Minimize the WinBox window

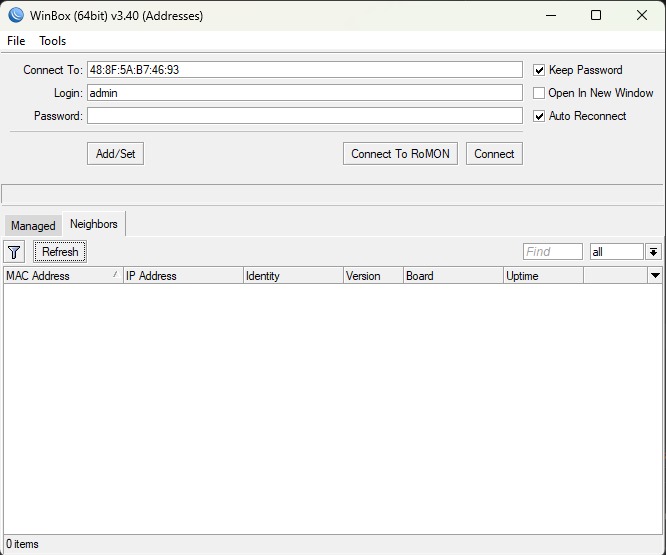tap(551, 15)
